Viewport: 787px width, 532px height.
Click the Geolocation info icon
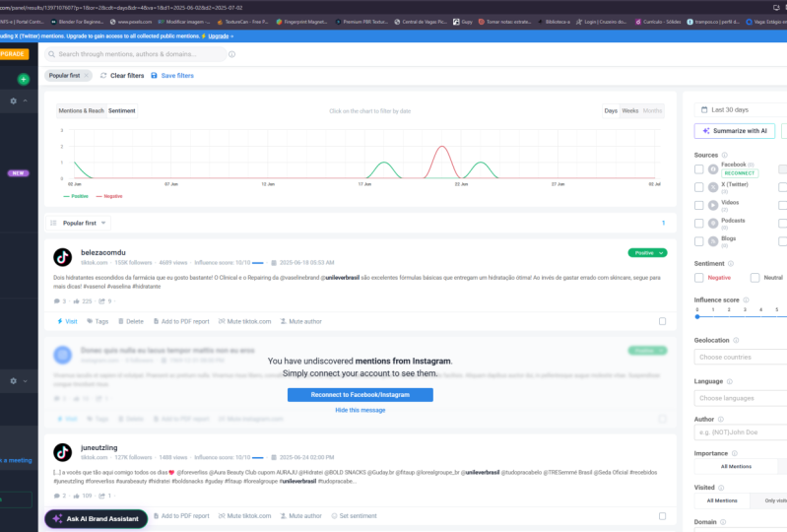736,340
